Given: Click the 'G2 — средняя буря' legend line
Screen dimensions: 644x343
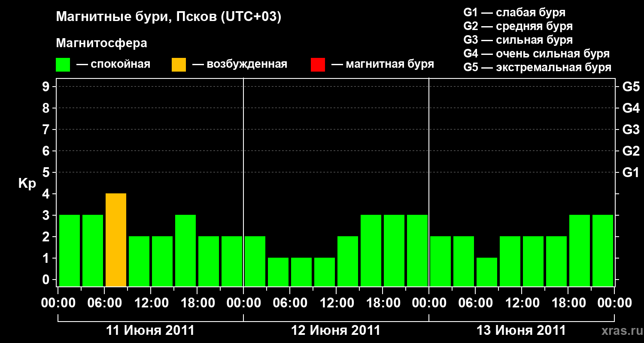Looking at the screenshot, I should 518,26.
